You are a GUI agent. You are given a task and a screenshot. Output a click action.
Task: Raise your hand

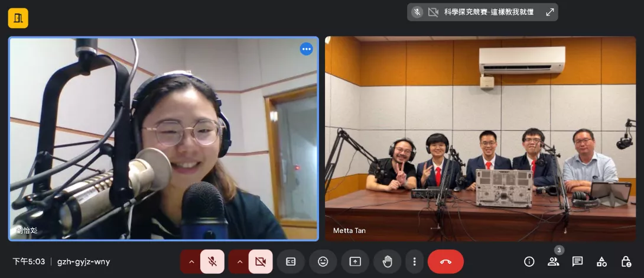388,261
